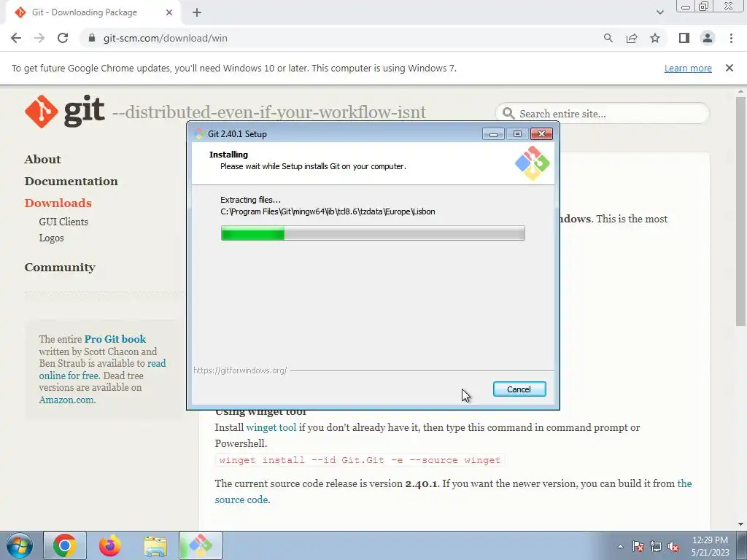Screen dimensions: 747x560
Task: Launch Firefox from the taskbar
Action: [110, 545]
